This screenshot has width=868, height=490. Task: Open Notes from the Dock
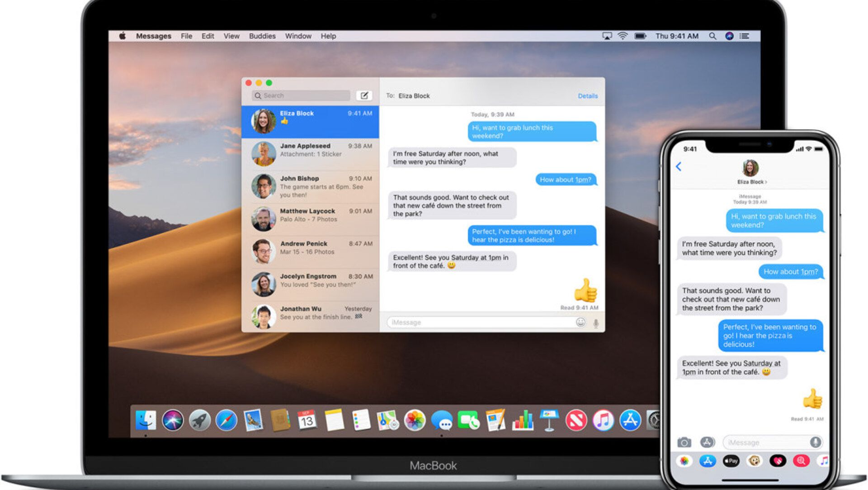pos(334,420)
